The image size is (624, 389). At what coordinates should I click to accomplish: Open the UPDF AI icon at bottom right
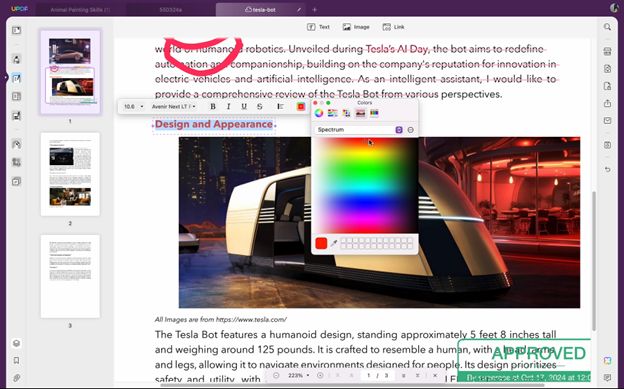(x=607, y=360)
